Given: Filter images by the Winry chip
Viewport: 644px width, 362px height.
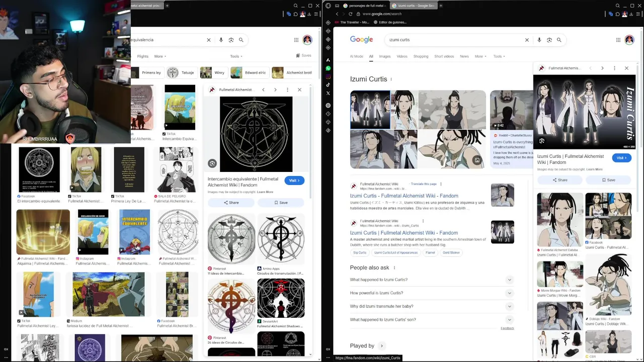Looking at the screenshot, I should [x=214, y=72].
